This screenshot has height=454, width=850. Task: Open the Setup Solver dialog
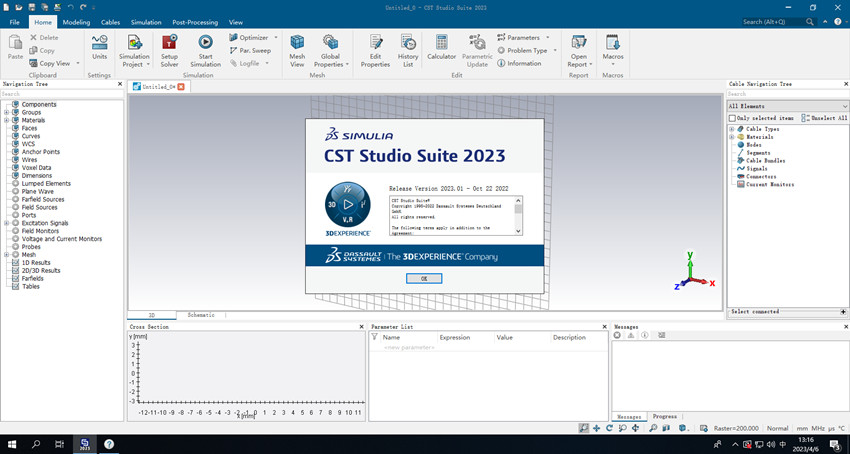[169, 50]
